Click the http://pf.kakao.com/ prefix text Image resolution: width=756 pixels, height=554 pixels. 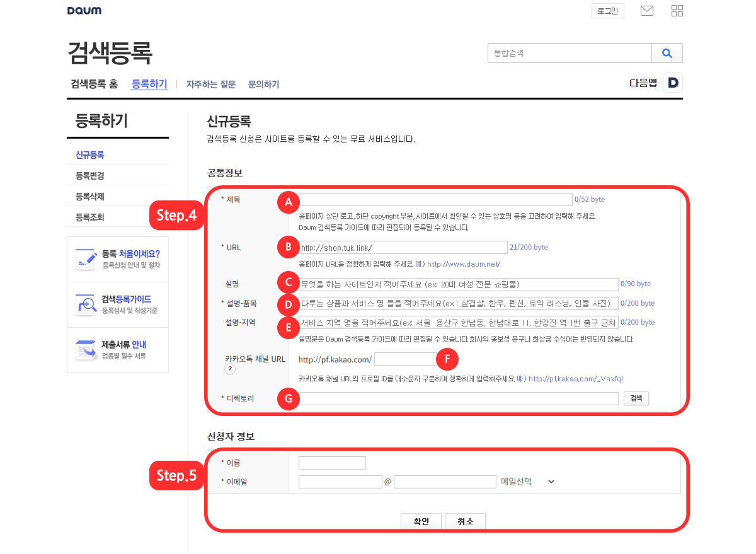pos(335,360)
